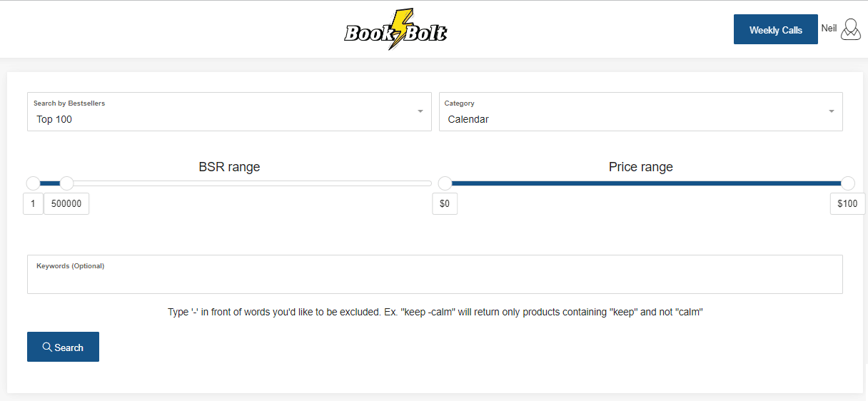Click the BSR range maximum handle
Image resolution: width=868 pixels, height=401 pixels.
tap(66, 183)
